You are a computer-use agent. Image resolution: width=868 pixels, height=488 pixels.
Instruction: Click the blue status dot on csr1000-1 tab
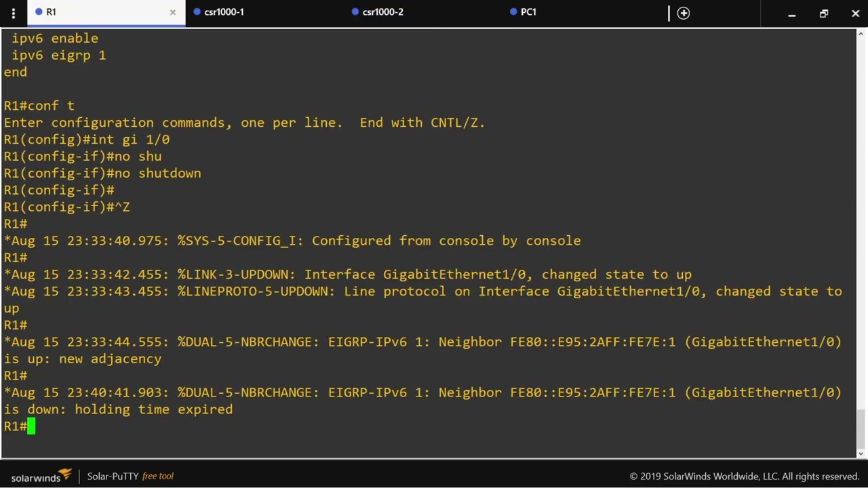tap(197, 12)
